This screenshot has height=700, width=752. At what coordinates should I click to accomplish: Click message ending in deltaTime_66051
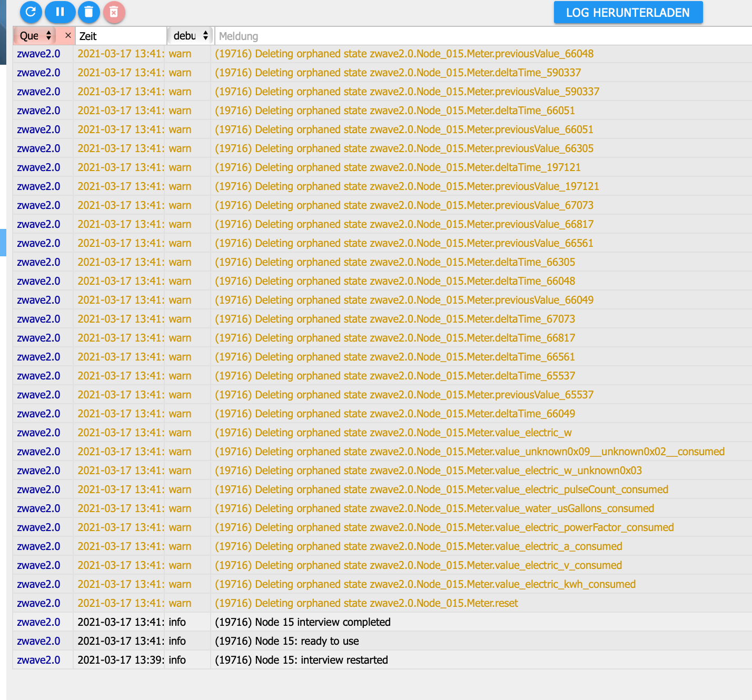[x=395, y=111]
